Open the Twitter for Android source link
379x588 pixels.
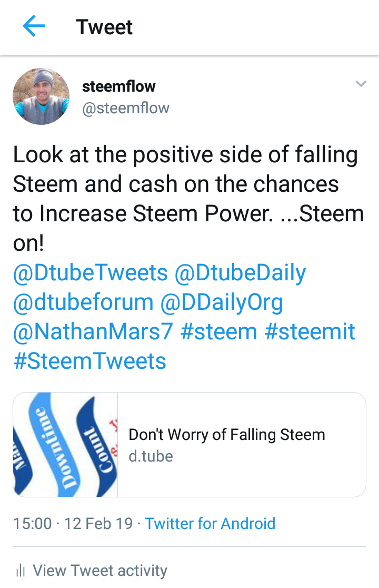coord(210,523)
